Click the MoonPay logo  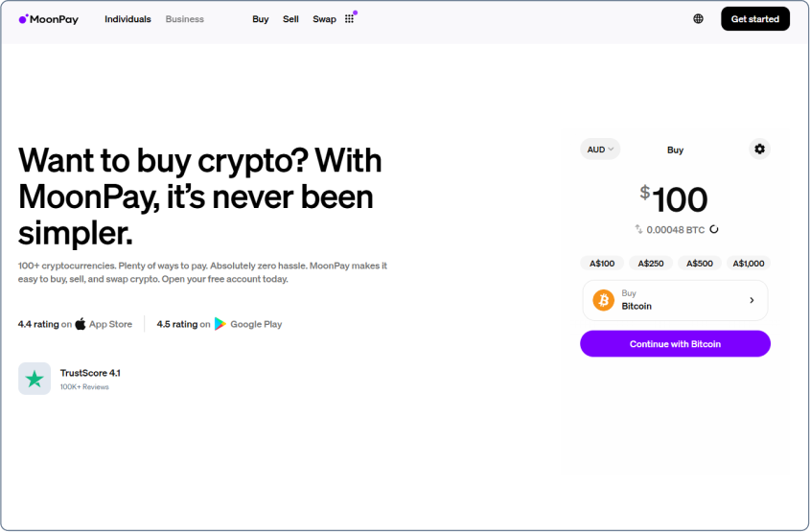coord(48,19)
